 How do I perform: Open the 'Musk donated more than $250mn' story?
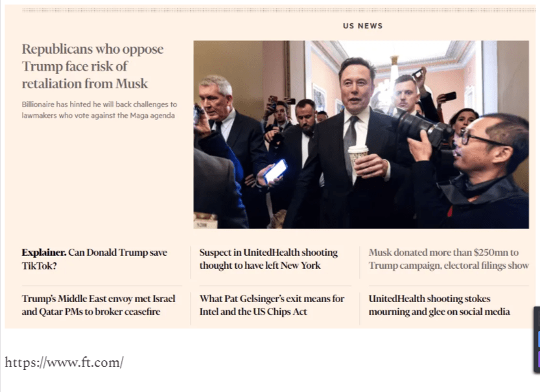pyautogui.click(x=449, y=259)
